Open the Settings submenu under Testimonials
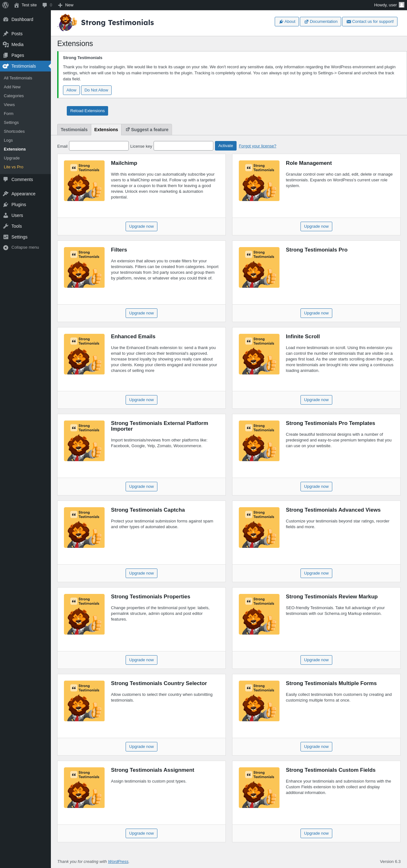407x868 pixels. (11, 123)
